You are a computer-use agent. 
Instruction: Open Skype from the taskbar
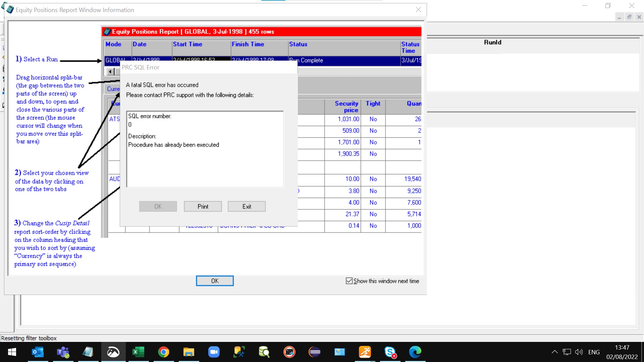tap(390, 352)
